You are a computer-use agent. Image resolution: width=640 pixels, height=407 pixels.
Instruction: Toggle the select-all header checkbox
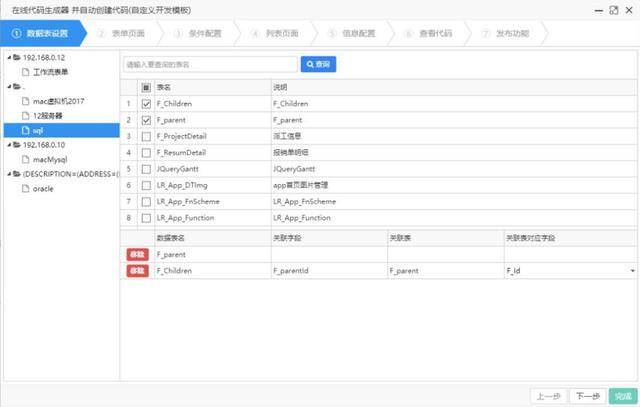click(146, 87)
